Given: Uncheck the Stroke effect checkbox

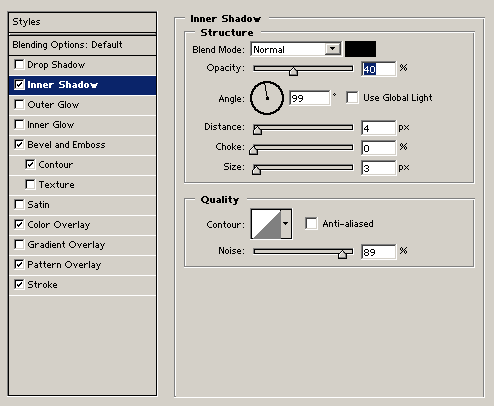Looking at the screenshot, I should [x=19, y=284].
